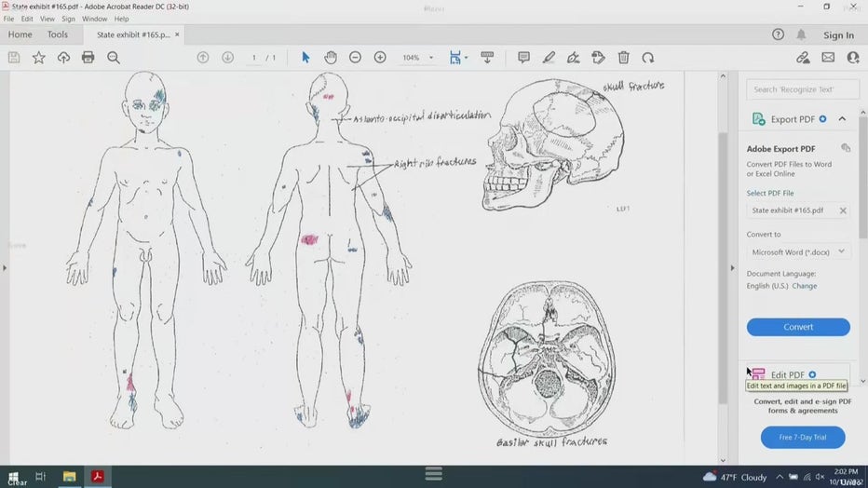The height and width of the screenshot is (488, 868).
Task: Add a comment with sticky note tool
Action: coord(523,58)
